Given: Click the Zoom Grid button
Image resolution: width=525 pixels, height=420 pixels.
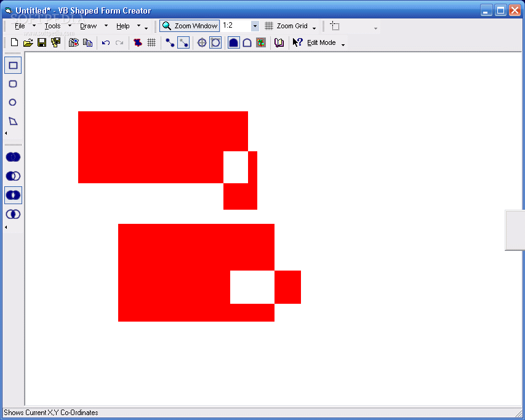Looking at the screenshot, I should click(286, 26).
